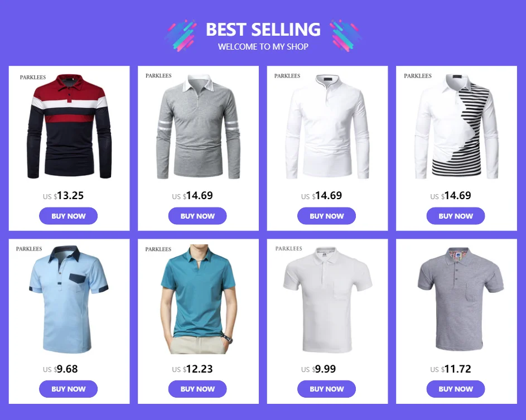This screenshot has width=526, height=420.
Task: Click Buy Now for the gray long-sleeve polo
Action: [197, 216]
